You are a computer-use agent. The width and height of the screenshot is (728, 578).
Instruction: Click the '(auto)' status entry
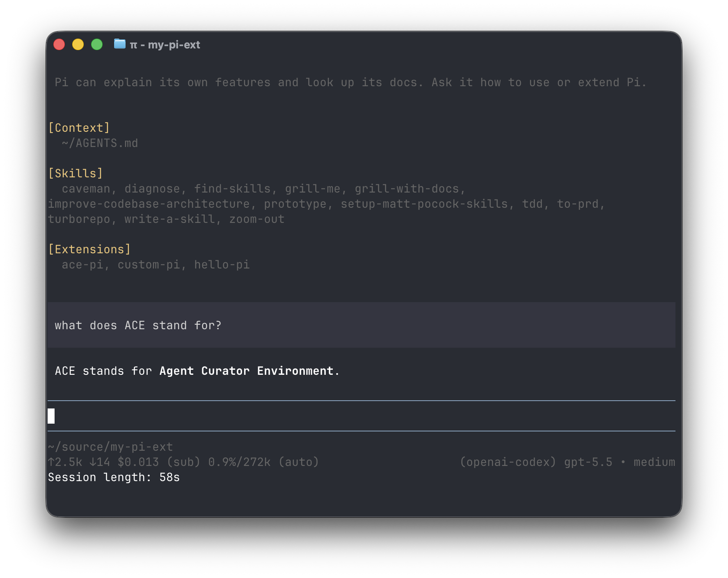299,462
